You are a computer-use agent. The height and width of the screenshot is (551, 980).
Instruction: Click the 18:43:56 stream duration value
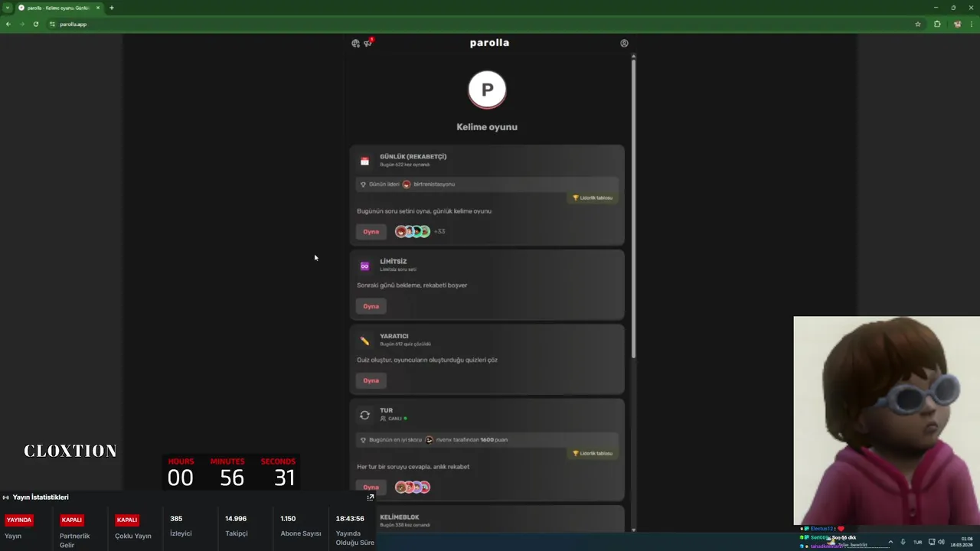click(x=350, y=519)
